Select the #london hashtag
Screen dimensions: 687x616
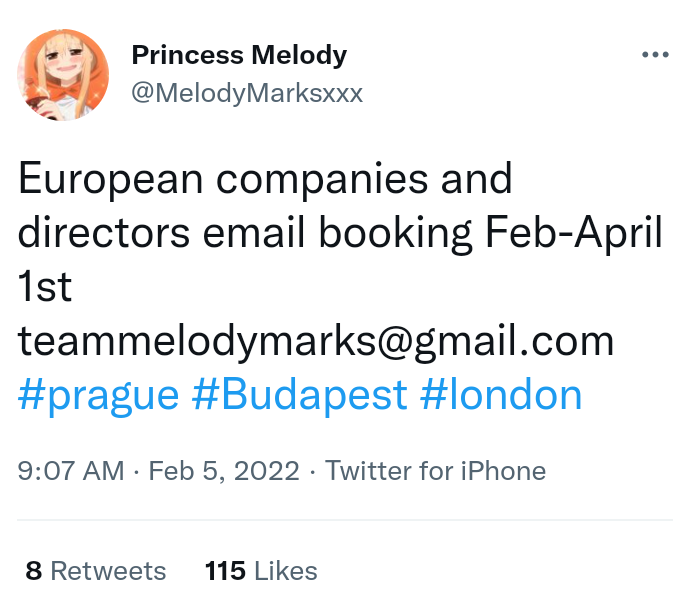[x=500, y=395]
